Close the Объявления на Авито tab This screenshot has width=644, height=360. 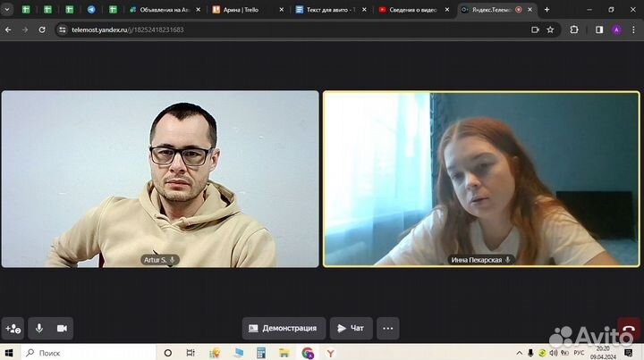198,10
